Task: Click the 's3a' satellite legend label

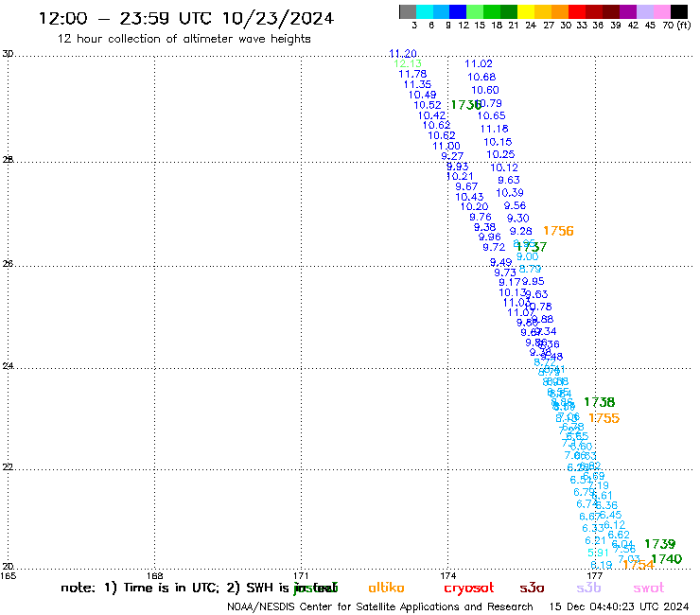Action: tap(532, 588)
